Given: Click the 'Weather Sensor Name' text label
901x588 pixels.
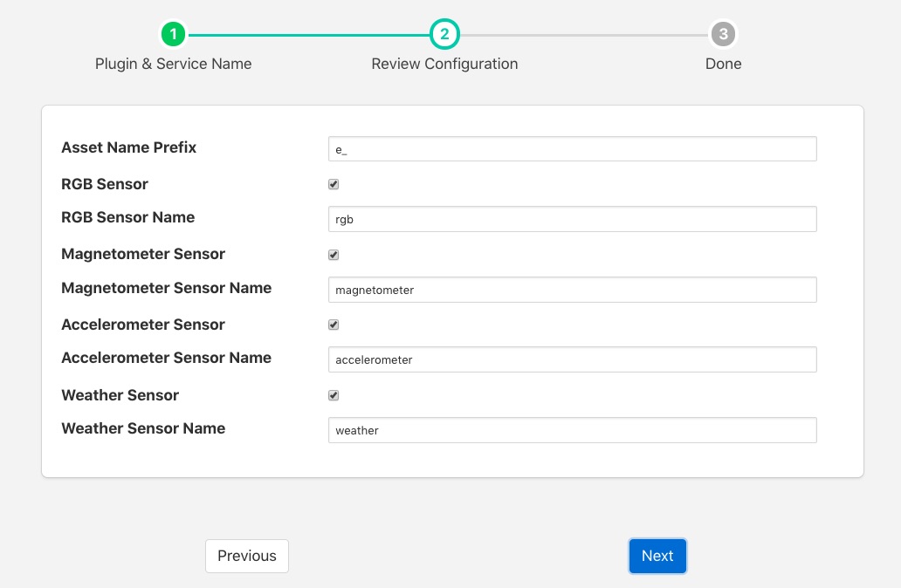Looking at the screenshot, I should [143, 428].
